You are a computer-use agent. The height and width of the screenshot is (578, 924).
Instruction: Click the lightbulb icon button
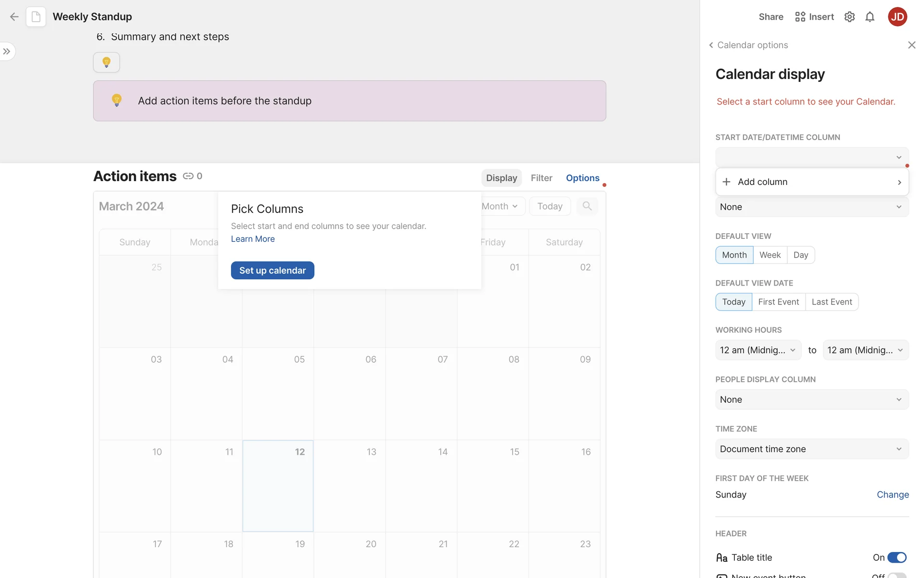click(x=106, y=62)
